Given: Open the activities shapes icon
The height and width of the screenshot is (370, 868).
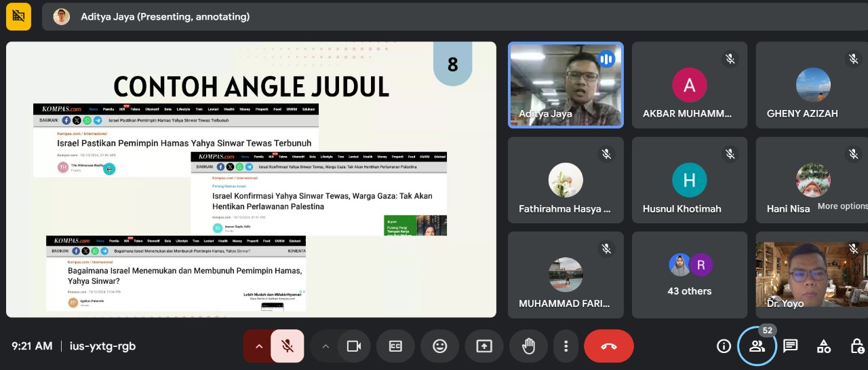Looking at the screenshot, I should [823, 346].
